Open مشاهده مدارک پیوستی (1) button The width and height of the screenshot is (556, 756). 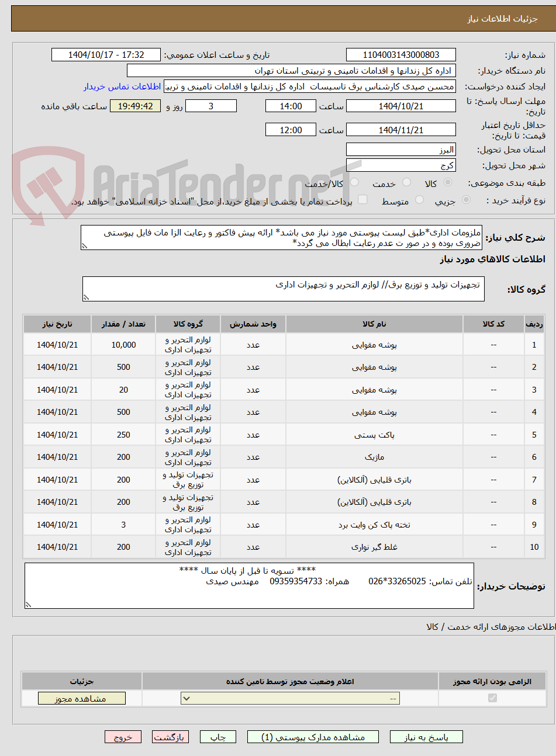(313, 737)
